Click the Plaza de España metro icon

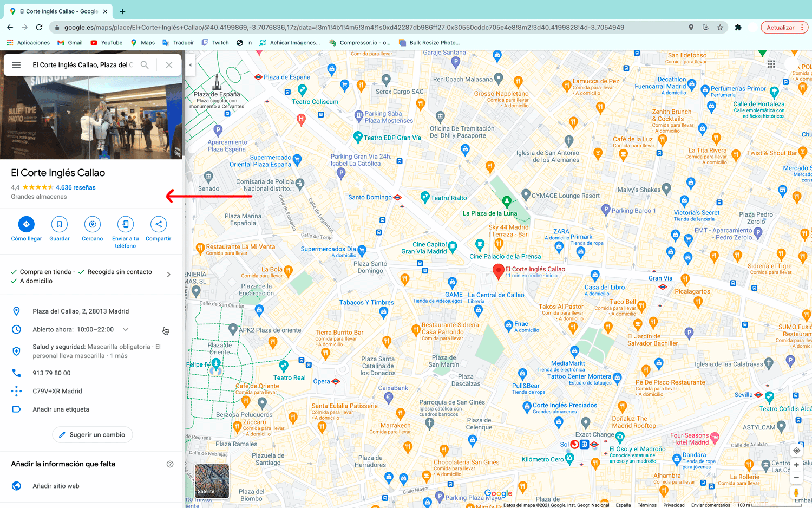click(258, 77)
